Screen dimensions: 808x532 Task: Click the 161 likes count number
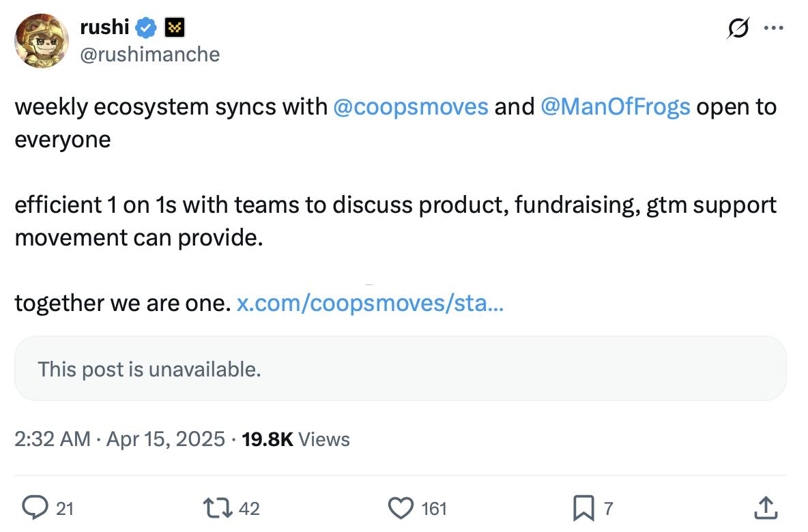tap(433, 508)
